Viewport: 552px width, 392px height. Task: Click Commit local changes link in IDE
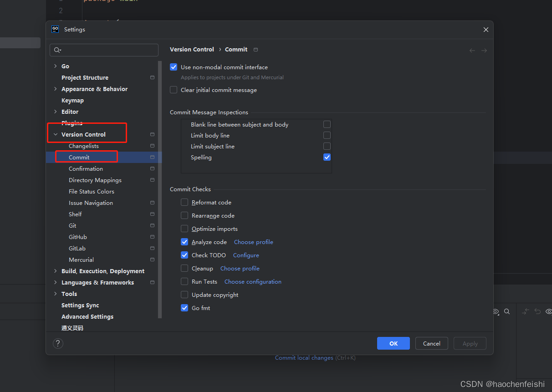click(304, 358)
